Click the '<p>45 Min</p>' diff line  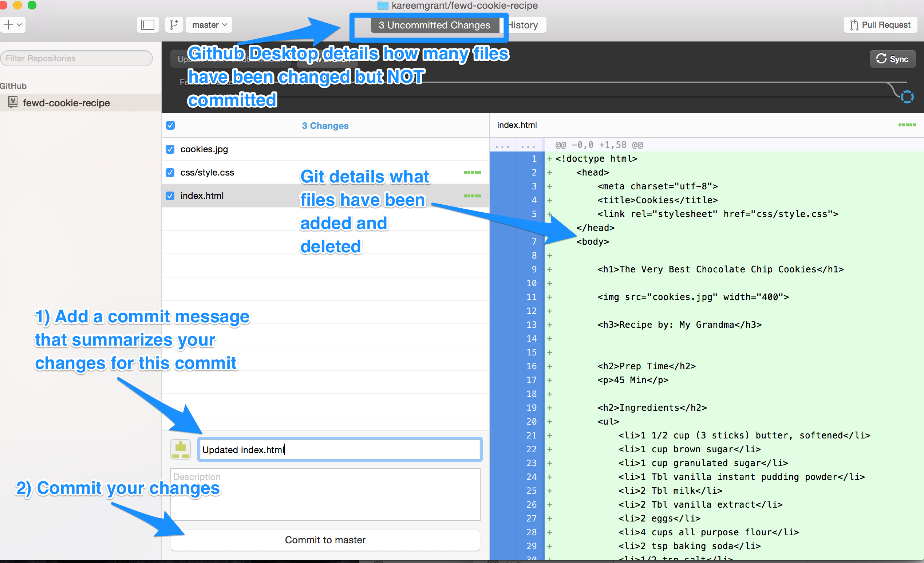point(633,380)
